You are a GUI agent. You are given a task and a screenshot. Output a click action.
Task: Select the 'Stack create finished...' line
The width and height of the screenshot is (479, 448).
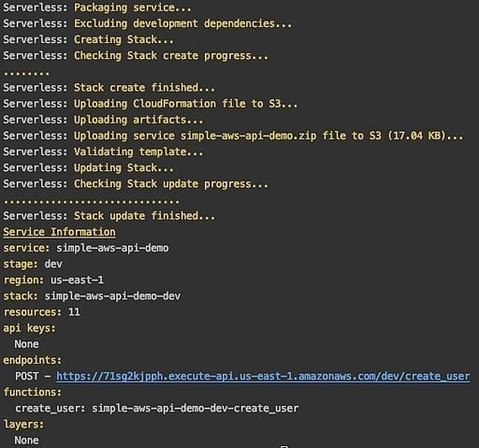click(109, 88)
